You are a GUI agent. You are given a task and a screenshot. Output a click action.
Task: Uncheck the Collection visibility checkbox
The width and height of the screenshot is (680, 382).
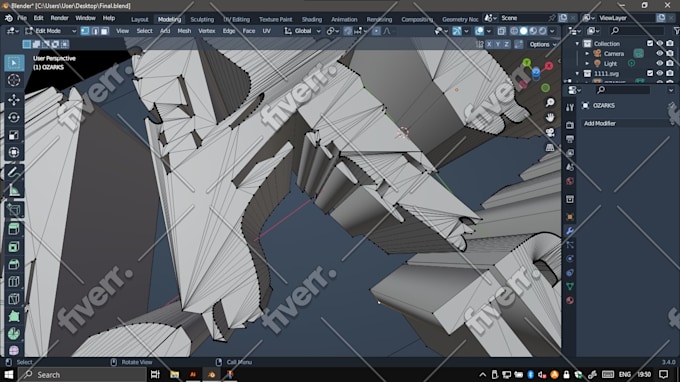[x=650, y=43]
